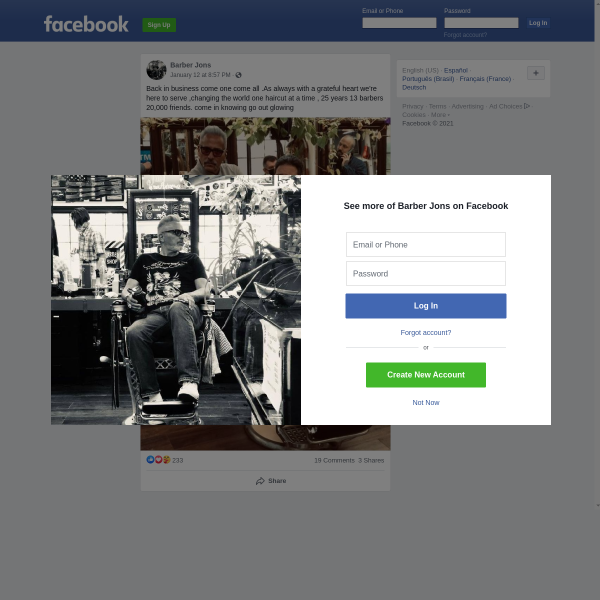Dismiss dialog with Not Now link
Viewport: 600px width, 600px height.
point(426,403)
